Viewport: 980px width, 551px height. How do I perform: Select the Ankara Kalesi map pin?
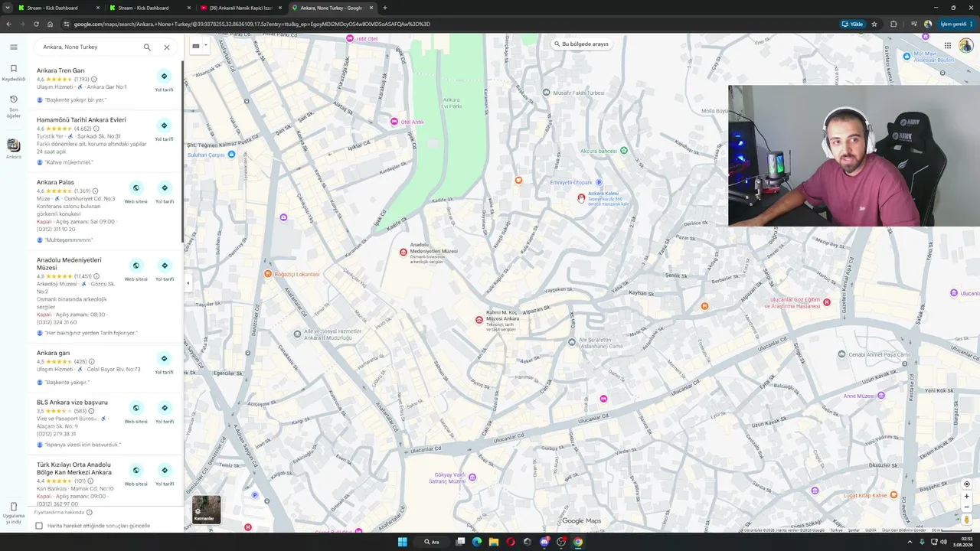pos(581,197)
